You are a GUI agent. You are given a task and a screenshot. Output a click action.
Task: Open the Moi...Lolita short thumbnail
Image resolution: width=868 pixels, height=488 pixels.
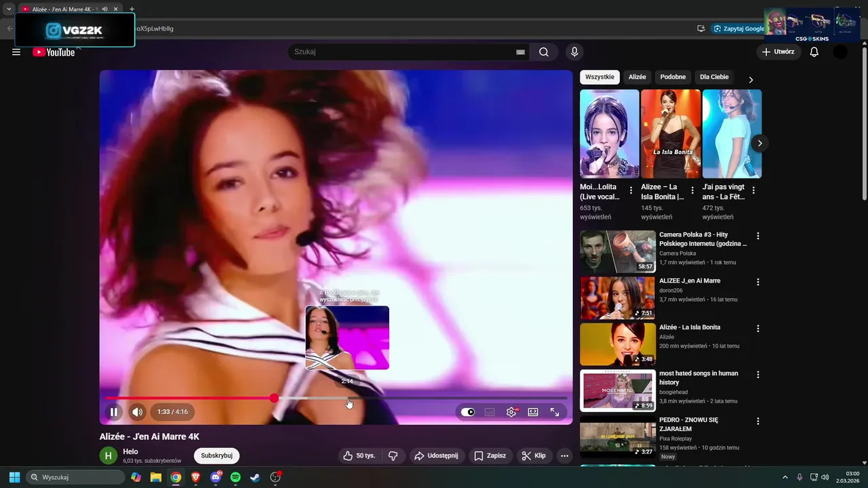click(x=610, y=134)
